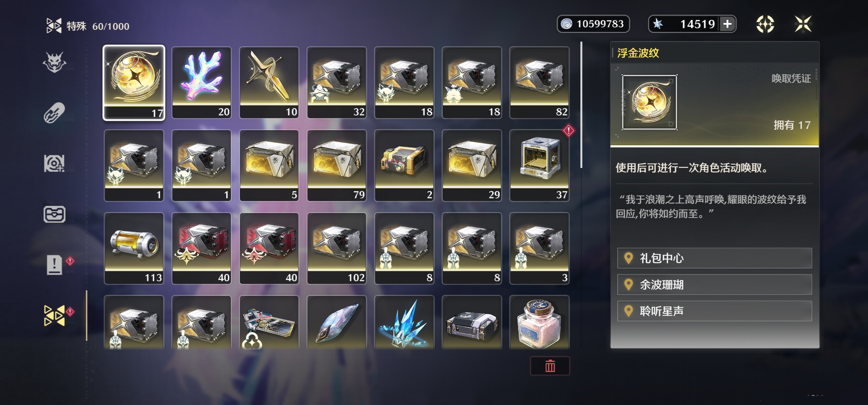The width and height of the screenshot is (868, 405).
Task: Switch to the capsule-shaped resource tab
Action: click(x=54, y=112)
